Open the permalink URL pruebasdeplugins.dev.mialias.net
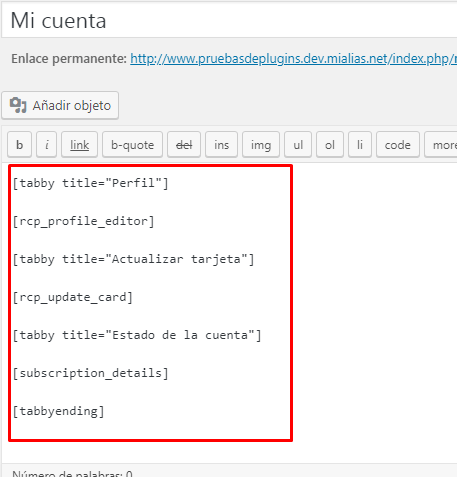This screenshot has width=457, height=477. coord(293,59)
